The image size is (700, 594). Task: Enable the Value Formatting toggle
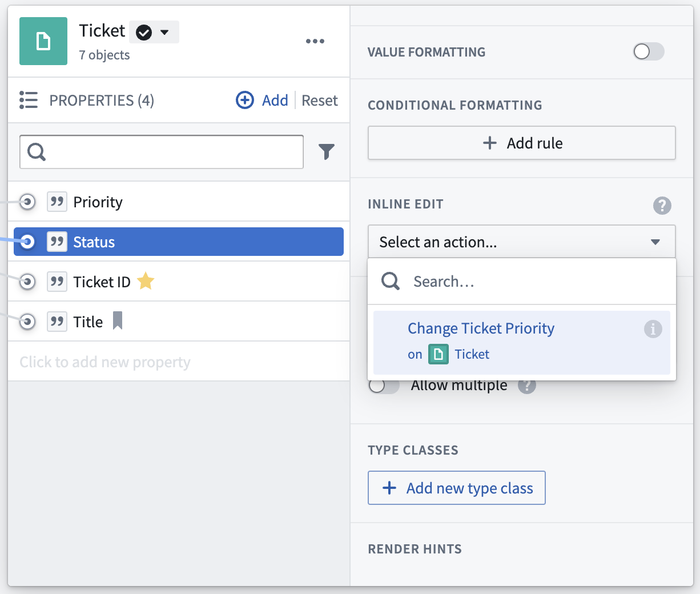(x=649, y=52)
